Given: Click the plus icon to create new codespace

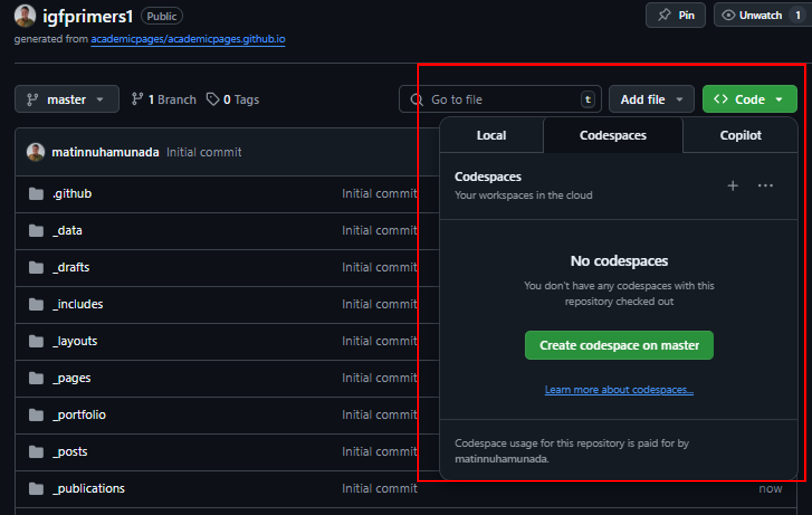Looking at the screenshot, I should tap(732, 186).
